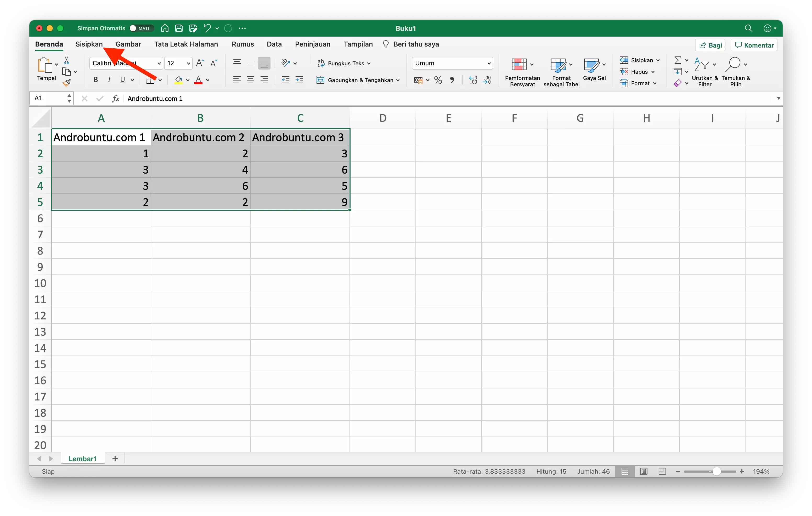
Task: Select the font color swatch red indicator
Action: 198,83
